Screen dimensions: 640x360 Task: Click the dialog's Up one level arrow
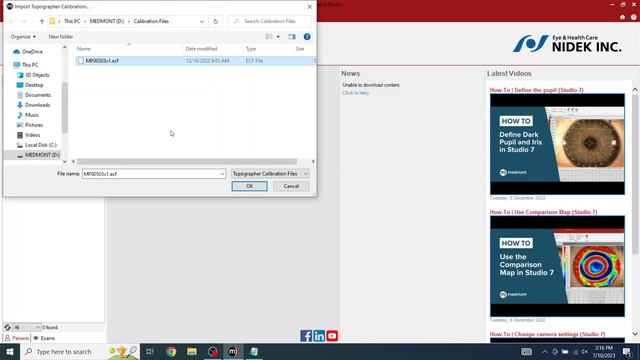(x=42, y=21)
